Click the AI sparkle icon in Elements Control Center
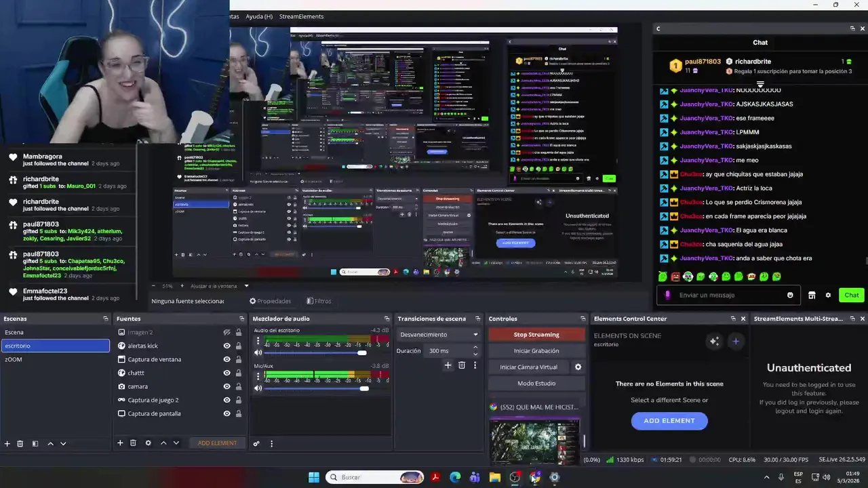 [x=714, y=342]
